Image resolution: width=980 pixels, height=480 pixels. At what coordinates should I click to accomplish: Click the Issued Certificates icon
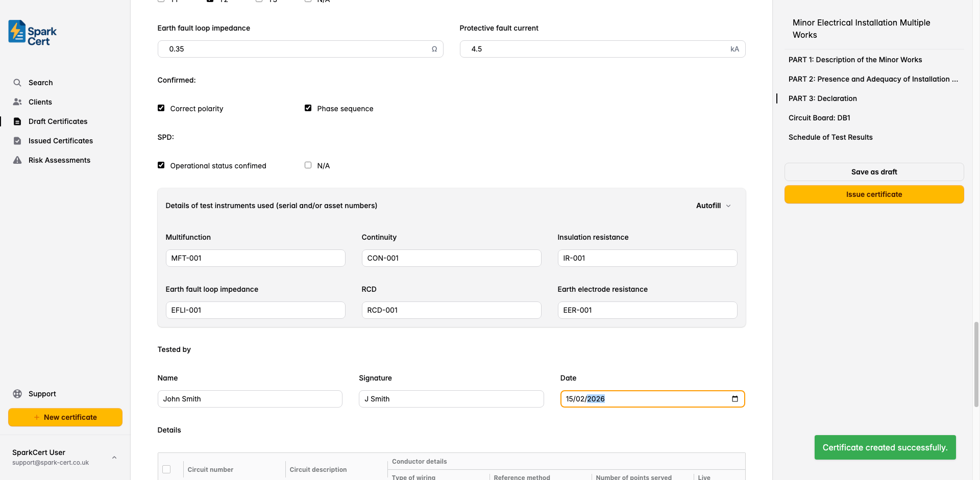tap(17, 141)
